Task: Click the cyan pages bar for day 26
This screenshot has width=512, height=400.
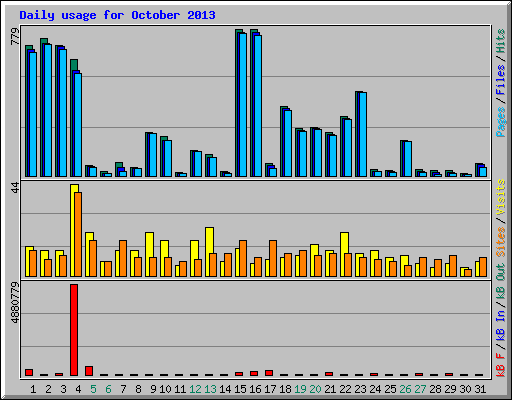Action: point(408,159)
